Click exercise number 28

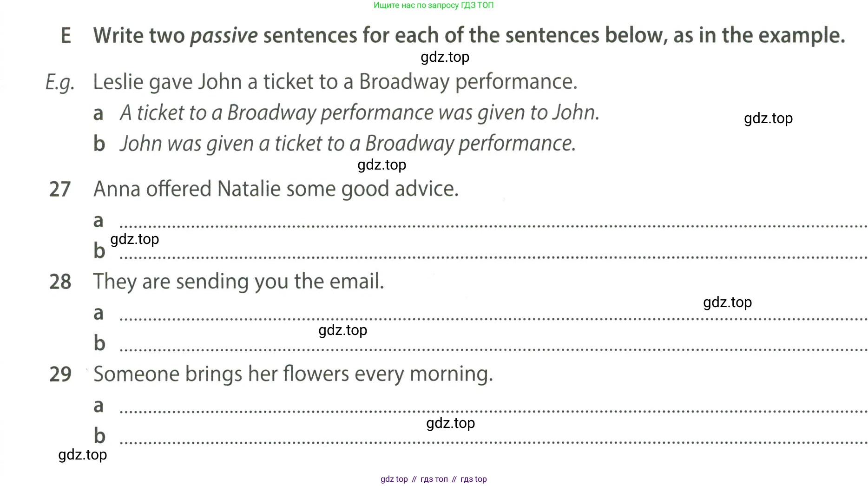tap(60, 282)
